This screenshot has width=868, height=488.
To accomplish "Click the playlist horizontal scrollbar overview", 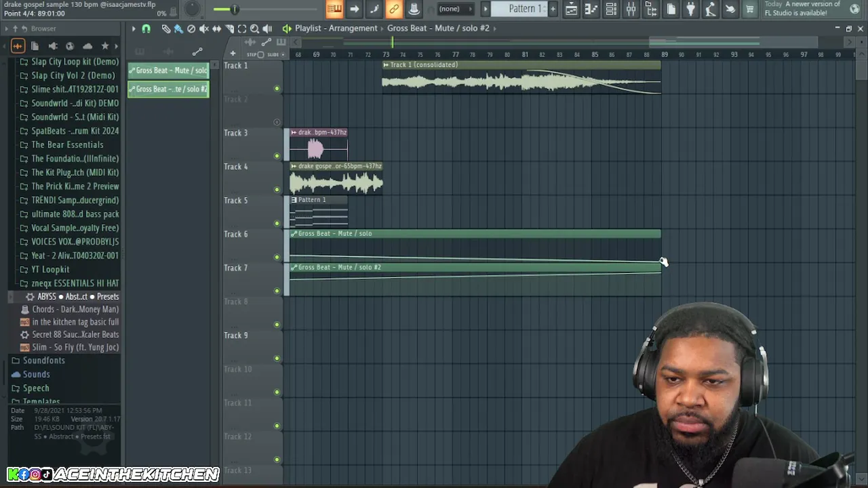I will pyautogui.click(x=573, y=42).
